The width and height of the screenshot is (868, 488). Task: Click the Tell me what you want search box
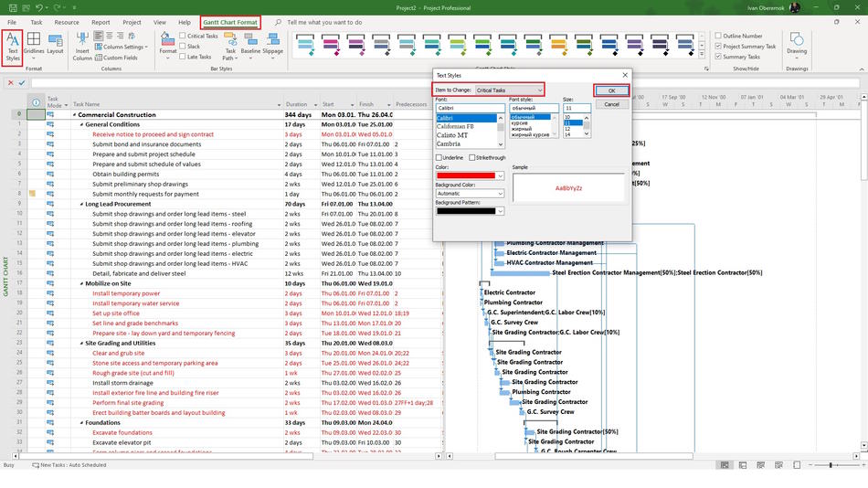click(x=325, y=22)
